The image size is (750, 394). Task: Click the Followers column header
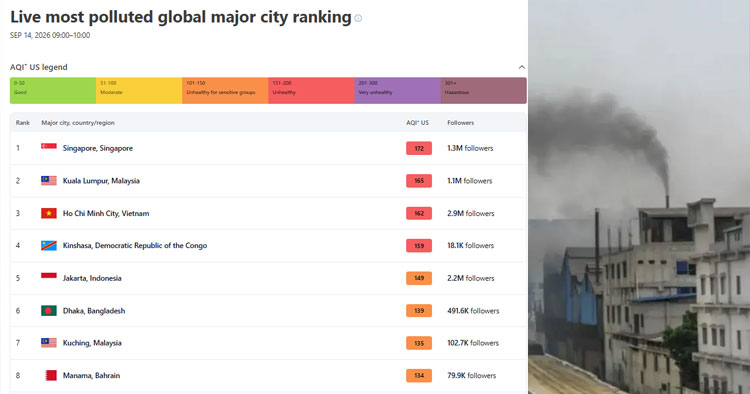point(461,123)
